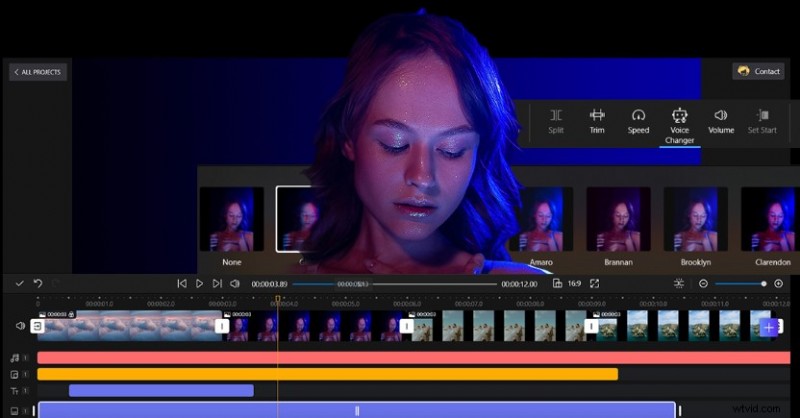800x418 pixels.
Task: Click the timeline zoom-in plus icon
Action: coord(779,284)
